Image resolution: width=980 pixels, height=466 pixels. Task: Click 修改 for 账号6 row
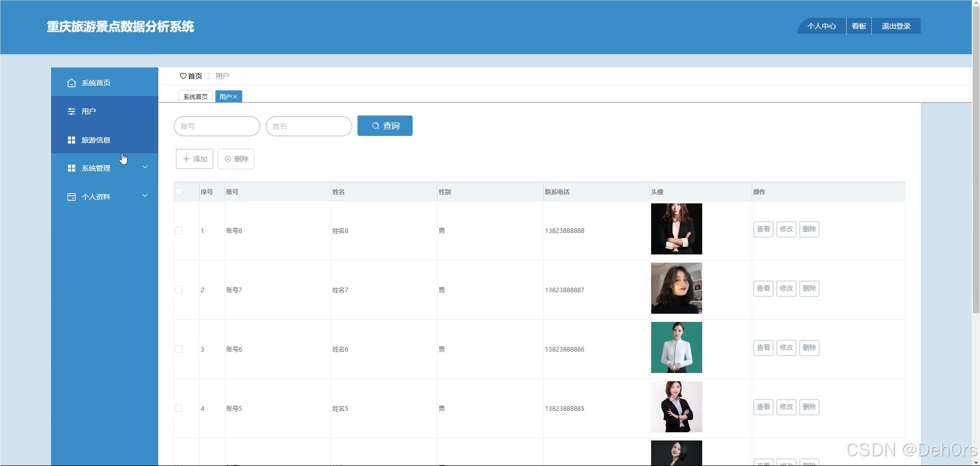(x=786, y=348)
